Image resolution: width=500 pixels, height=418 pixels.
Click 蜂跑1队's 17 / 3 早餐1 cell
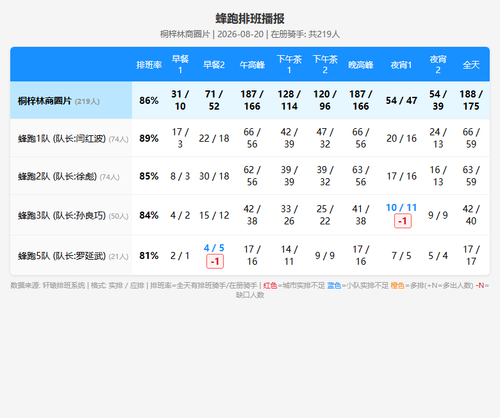pyautogui.click(x=180, y=138)
